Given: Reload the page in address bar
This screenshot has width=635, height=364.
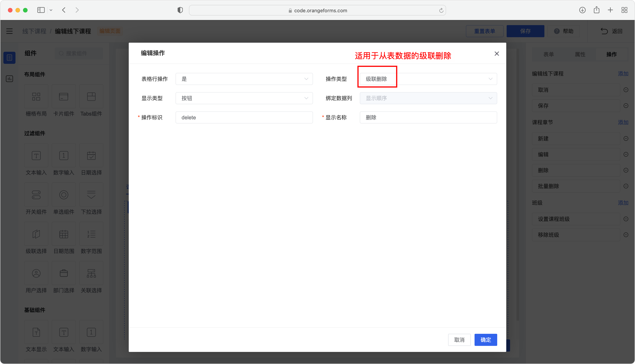Looking at the screenshot, I should point(441,10).
